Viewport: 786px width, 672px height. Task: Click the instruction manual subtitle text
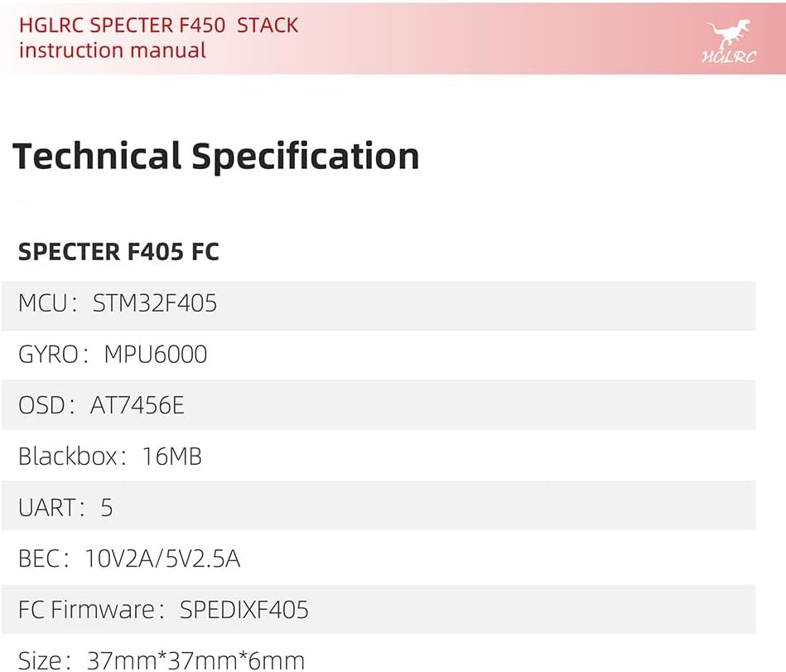pyautogui.click(x=113, y=50)
